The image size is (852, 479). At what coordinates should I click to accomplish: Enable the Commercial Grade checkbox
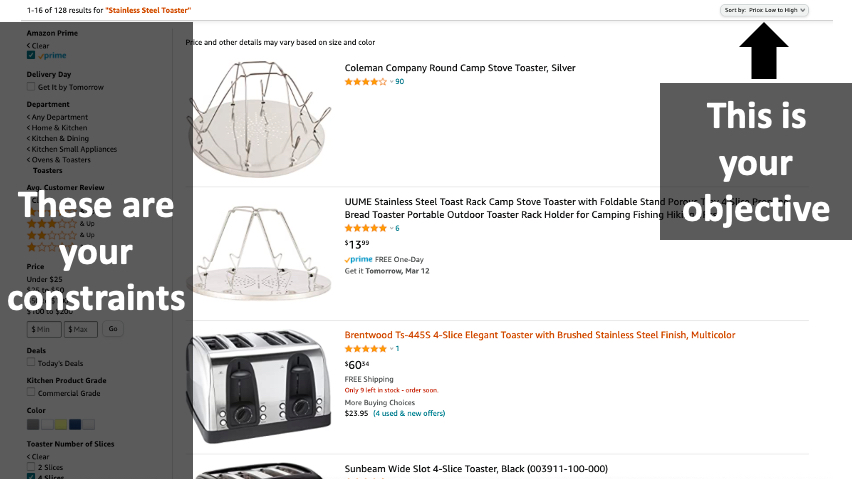pyautogui.click(x=31, y=392)
